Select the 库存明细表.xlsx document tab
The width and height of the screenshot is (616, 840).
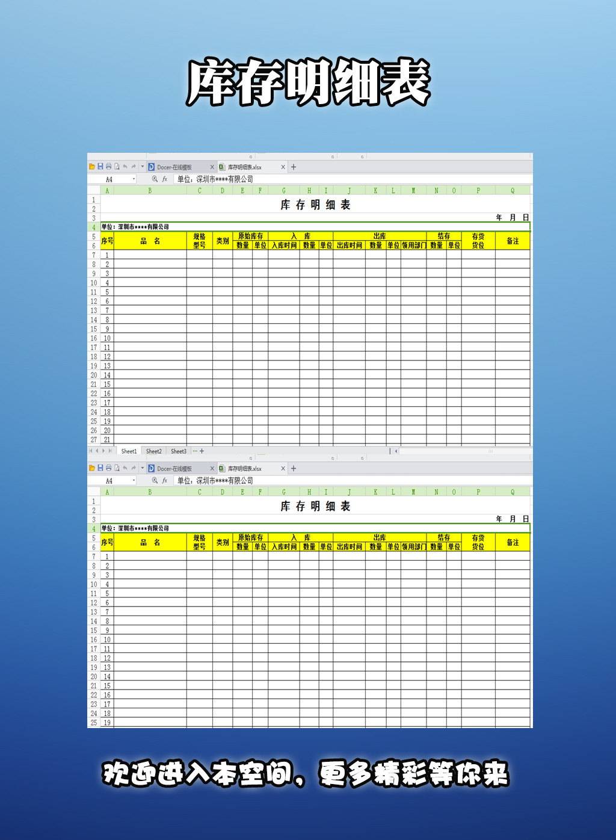coord(247,167)
